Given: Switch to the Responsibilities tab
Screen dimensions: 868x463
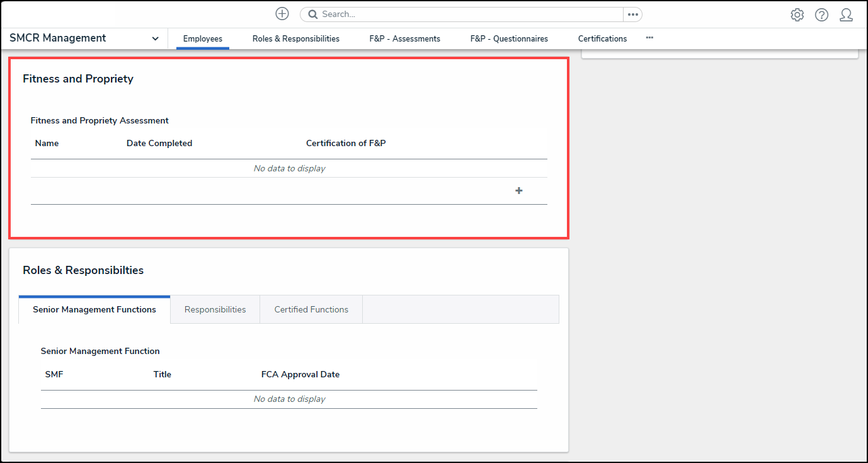Looking at the screenshot, I should 215,309.
